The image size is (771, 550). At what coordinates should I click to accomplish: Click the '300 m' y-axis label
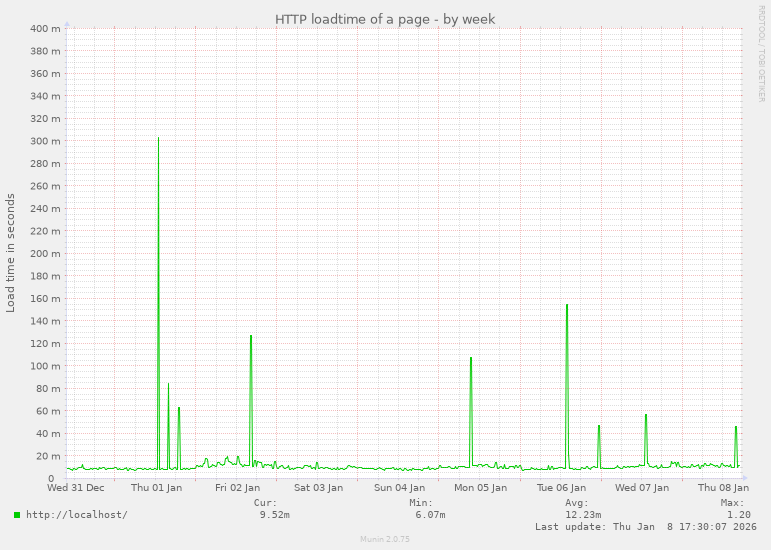(45, 141)
